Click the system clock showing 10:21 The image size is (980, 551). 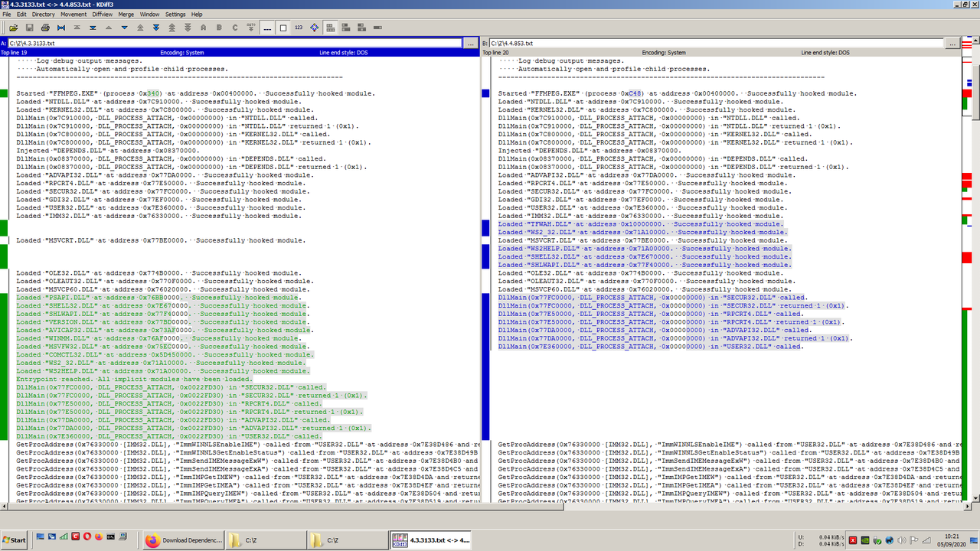pyautogui.click(x=952, y=536)
